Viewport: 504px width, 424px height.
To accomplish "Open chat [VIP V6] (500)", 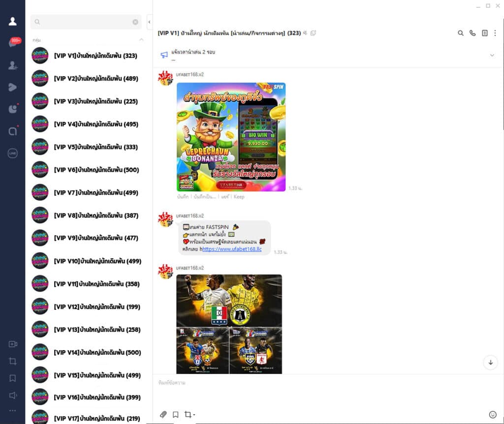I will 88,170.
